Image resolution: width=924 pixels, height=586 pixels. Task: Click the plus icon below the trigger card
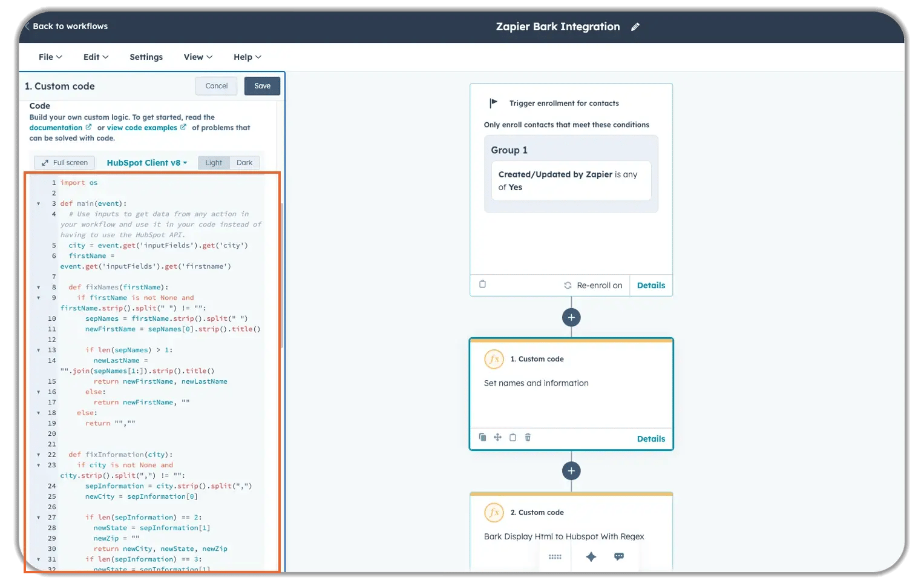[x=571, y=317]
